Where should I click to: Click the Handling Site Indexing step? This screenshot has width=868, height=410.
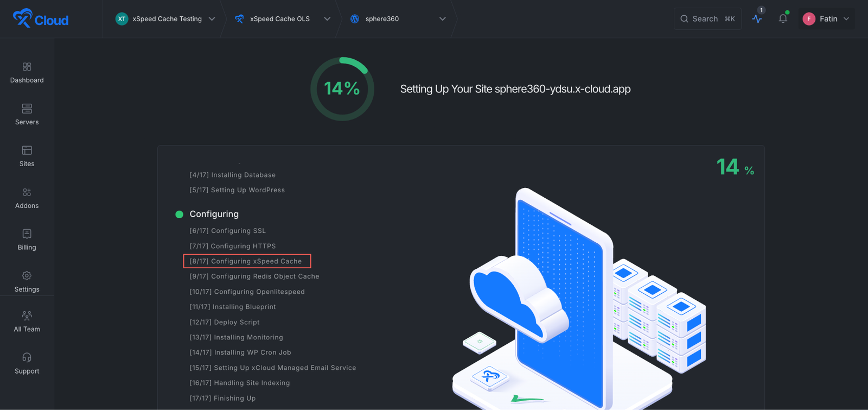click(x=240, y=383)
